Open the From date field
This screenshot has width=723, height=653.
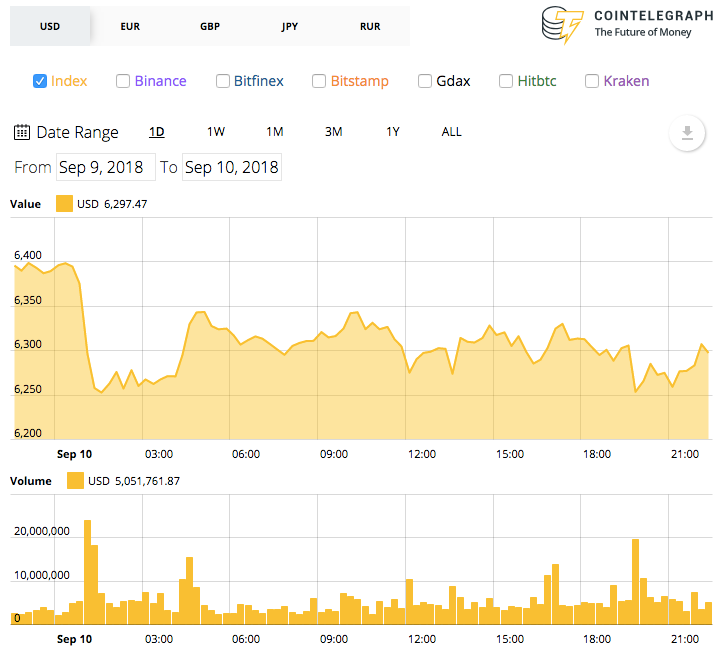[x=106, y=167]
